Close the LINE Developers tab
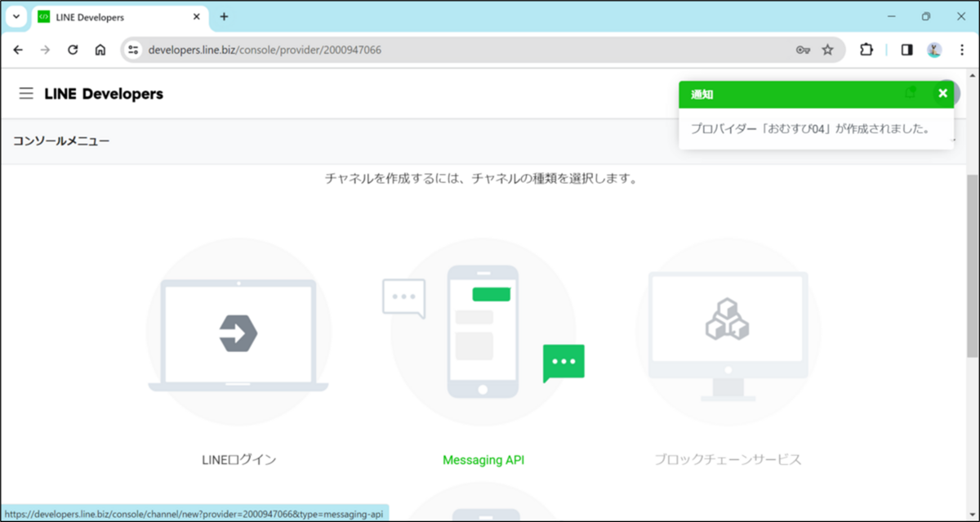980x522 pixels. click(196, 17)
